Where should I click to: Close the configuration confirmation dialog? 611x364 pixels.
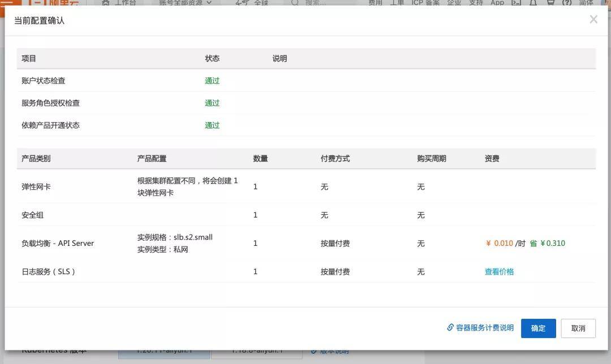[593, 19]
